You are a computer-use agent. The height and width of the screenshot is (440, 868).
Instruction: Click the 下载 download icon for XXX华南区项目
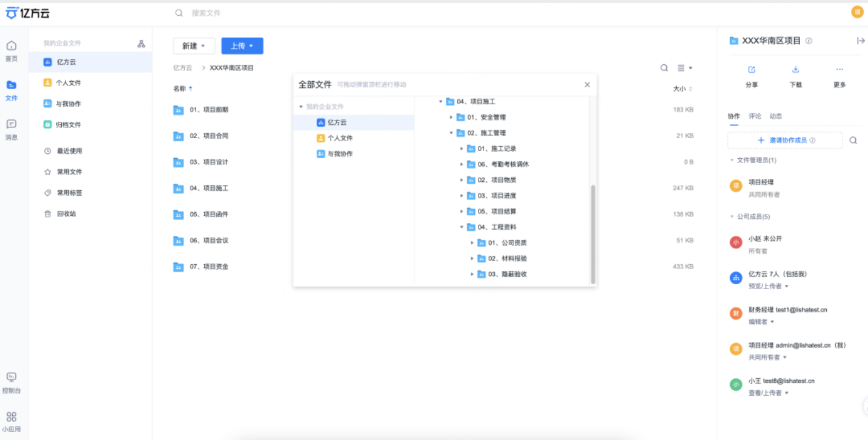coord(795,71)
